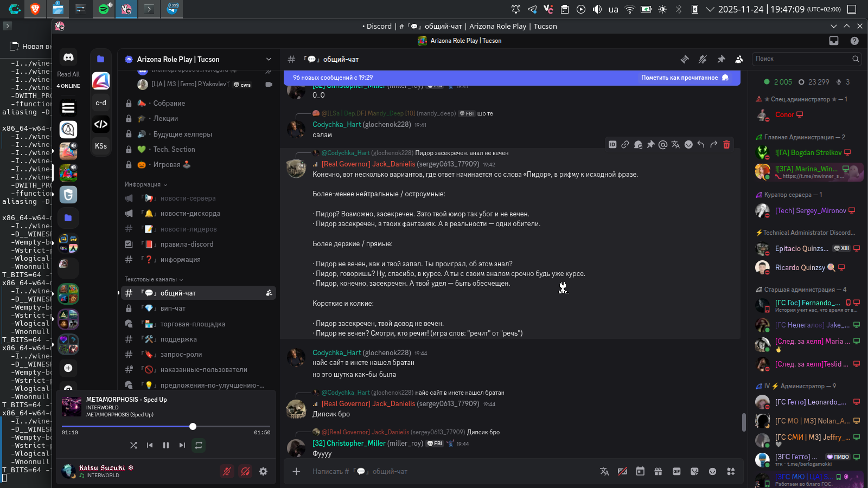The height and width of the screenshot is (488, 868).
Task: Click the track progress slider handle
Action: click(x=193, y=427)
